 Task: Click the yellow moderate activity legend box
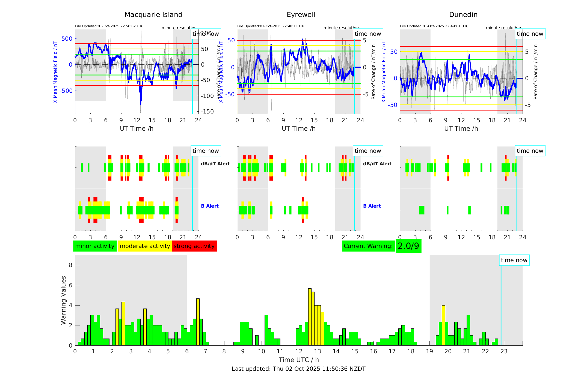click(145, 246)
